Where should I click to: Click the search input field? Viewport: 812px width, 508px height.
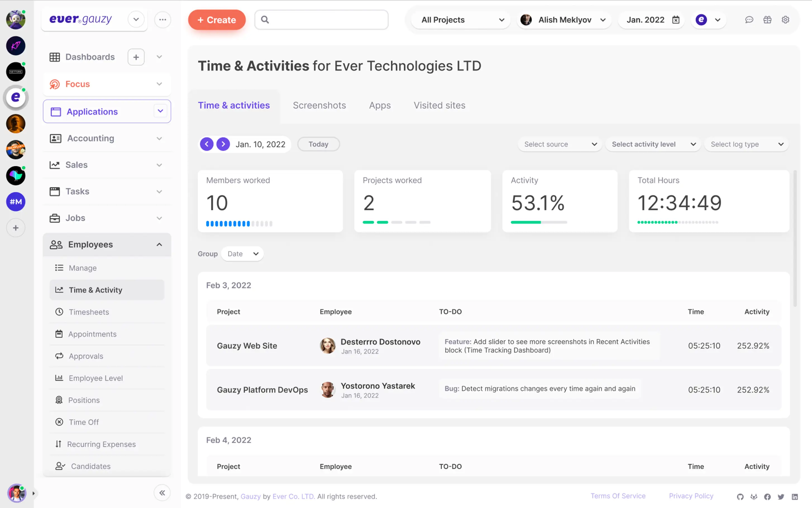point(326,20)
